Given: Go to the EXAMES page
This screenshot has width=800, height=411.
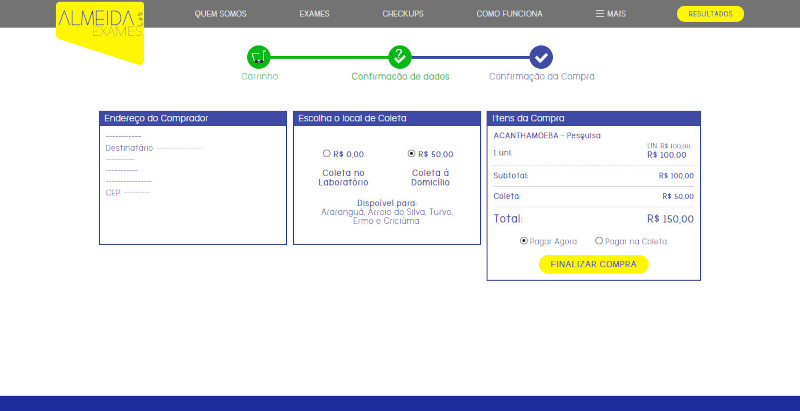Looking at the screenshot, I should click(x=314, y=14).
